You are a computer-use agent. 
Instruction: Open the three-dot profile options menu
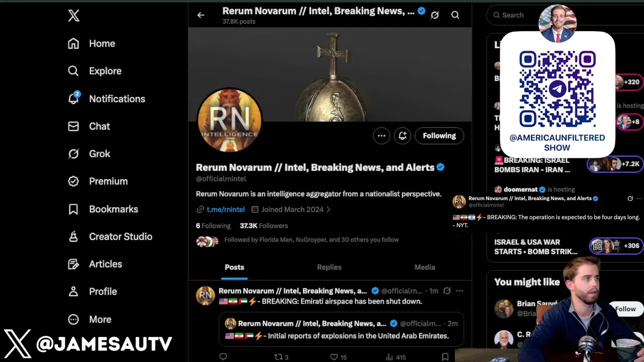381,136
